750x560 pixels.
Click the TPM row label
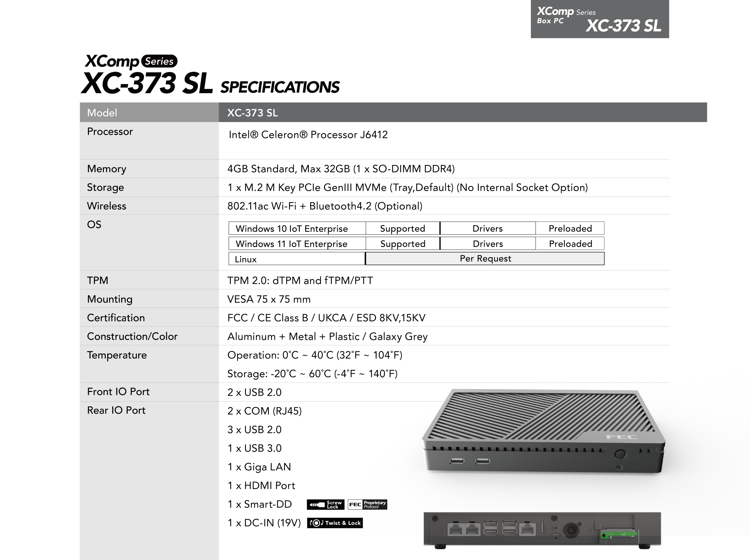[x=98, y=280]
